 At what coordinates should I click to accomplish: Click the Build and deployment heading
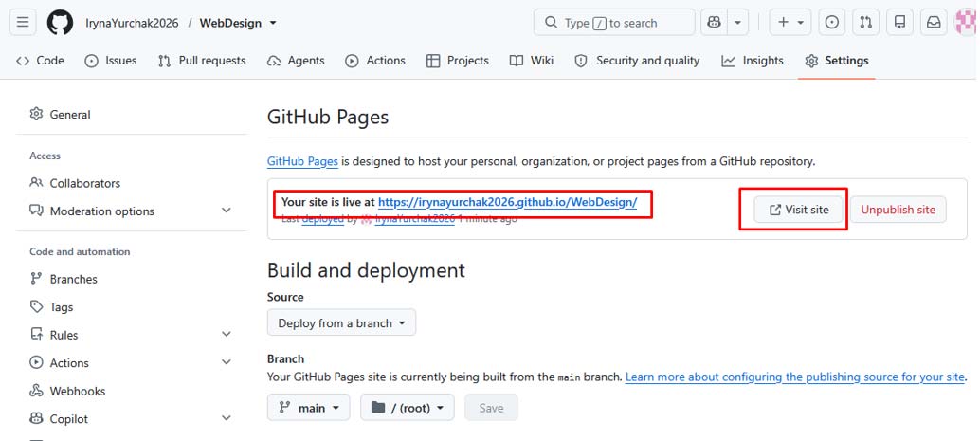(x=366, y=270)
